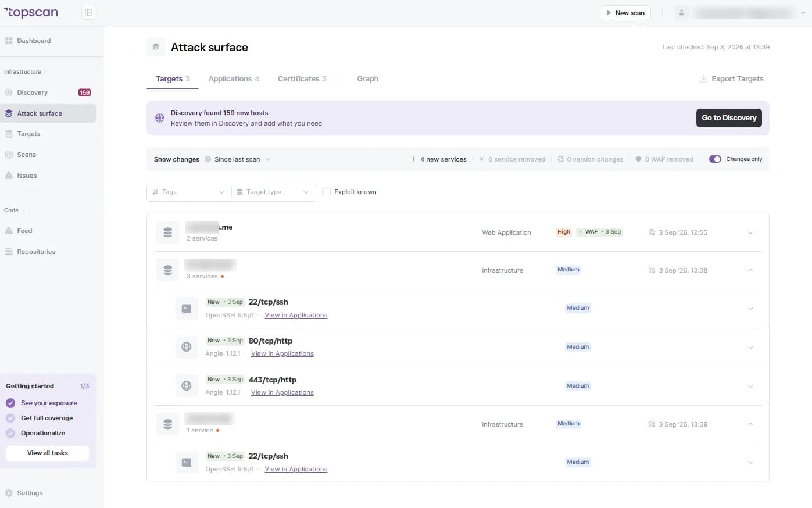The width and height of the screenshot is (812, 508).
Task: Start a New scan
Action: click(625, 13)
